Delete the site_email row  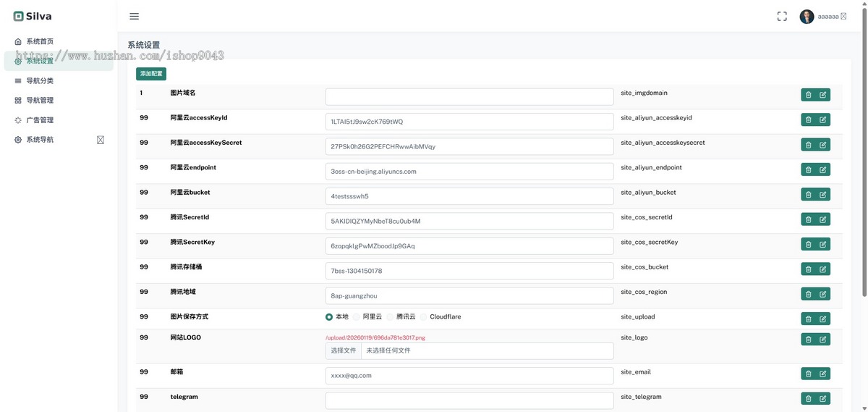(808, 374)
